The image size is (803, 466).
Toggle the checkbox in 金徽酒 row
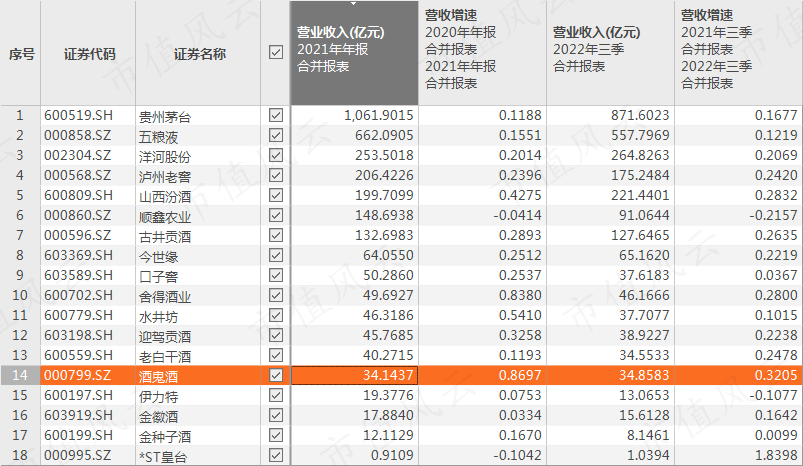click(x=276, y=415)
